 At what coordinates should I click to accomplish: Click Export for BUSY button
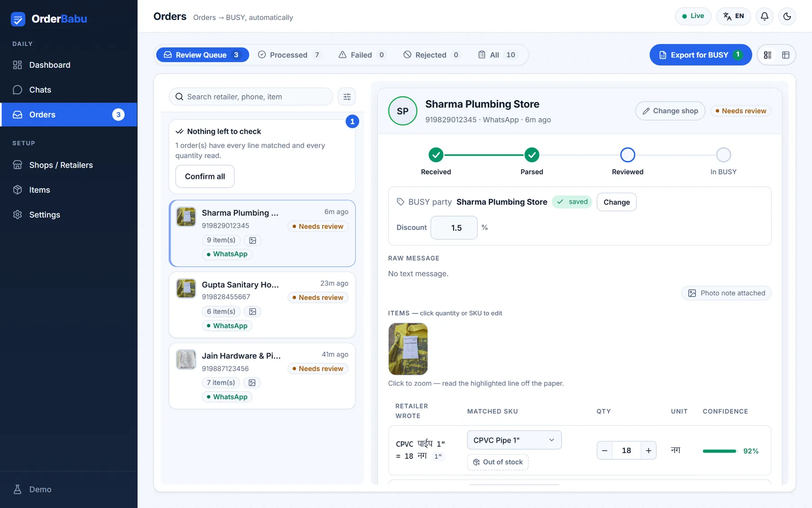701,55
